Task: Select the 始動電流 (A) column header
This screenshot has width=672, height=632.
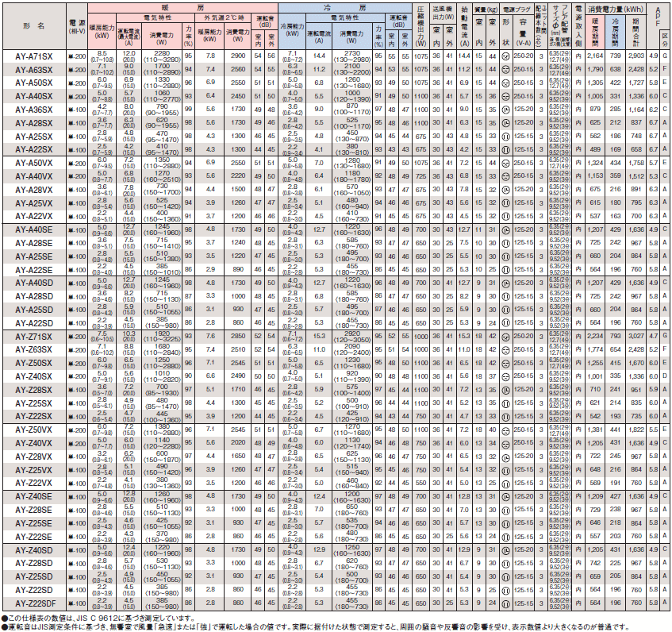Action: coord(465,26)
